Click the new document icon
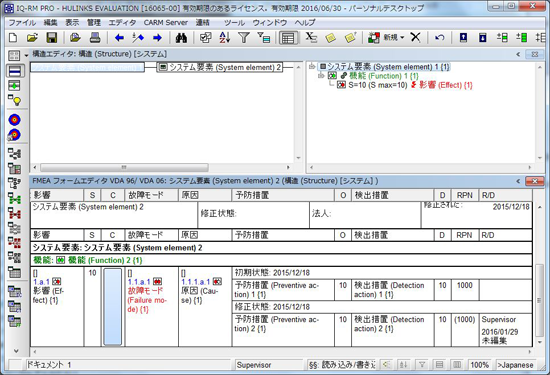 [x=13, y=38]
